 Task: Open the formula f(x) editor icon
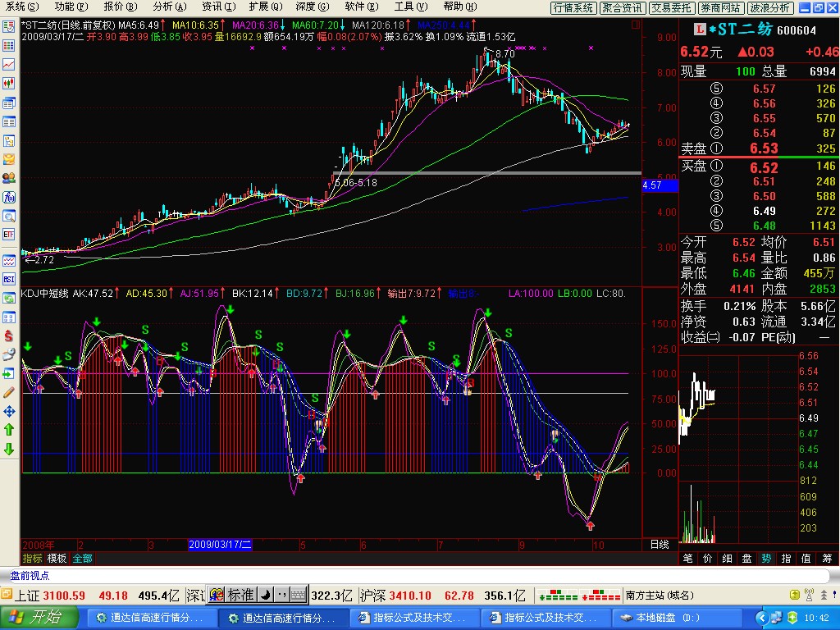pos(8,197)
